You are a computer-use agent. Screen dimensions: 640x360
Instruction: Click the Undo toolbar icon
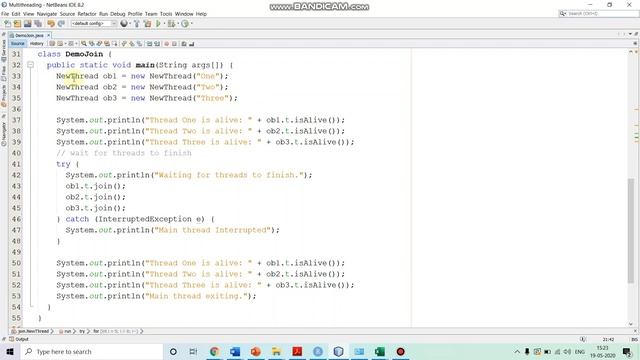51,24
